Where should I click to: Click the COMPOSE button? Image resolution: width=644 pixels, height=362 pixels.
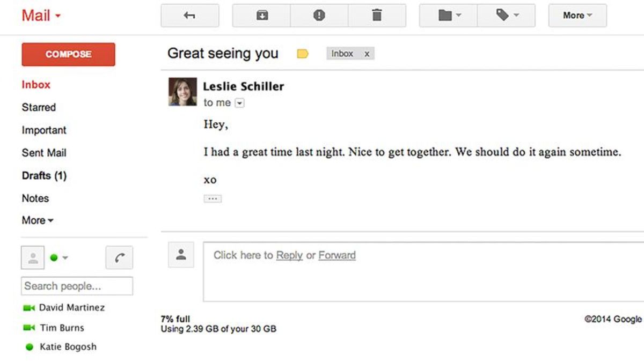click(x=68, y=54)
